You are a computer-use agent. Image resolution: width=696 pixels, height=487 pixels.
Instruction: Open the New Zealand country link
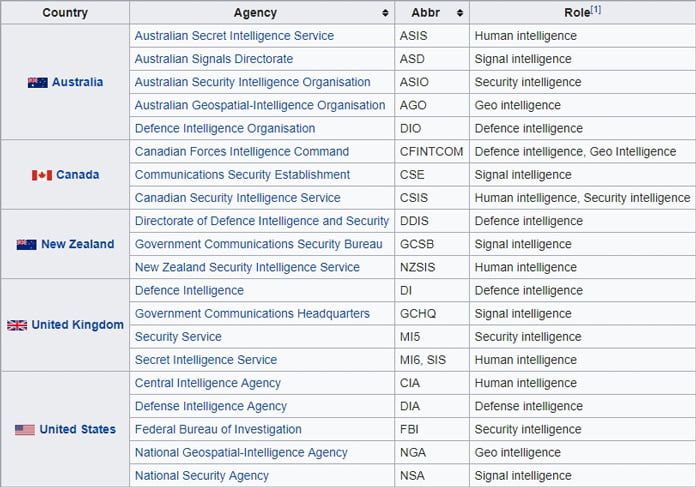78,244
